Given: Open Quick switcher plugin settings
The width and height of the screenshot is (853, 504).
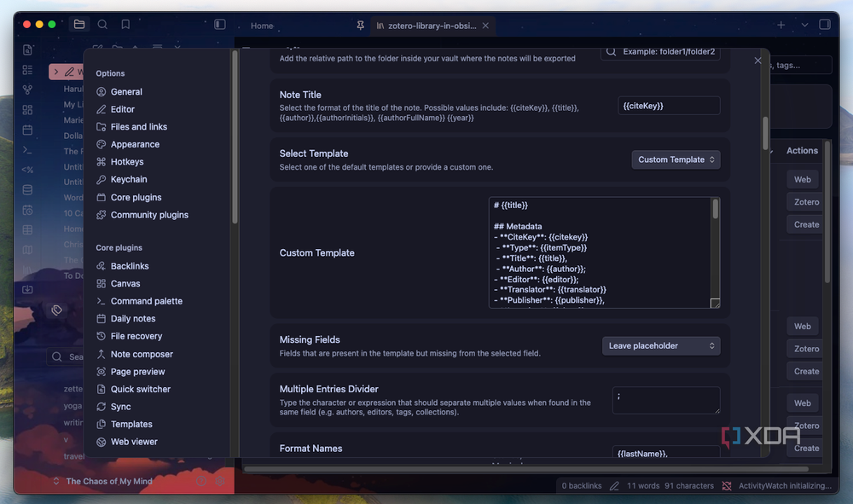Looking at the screenshot, I should coord(141,389).
